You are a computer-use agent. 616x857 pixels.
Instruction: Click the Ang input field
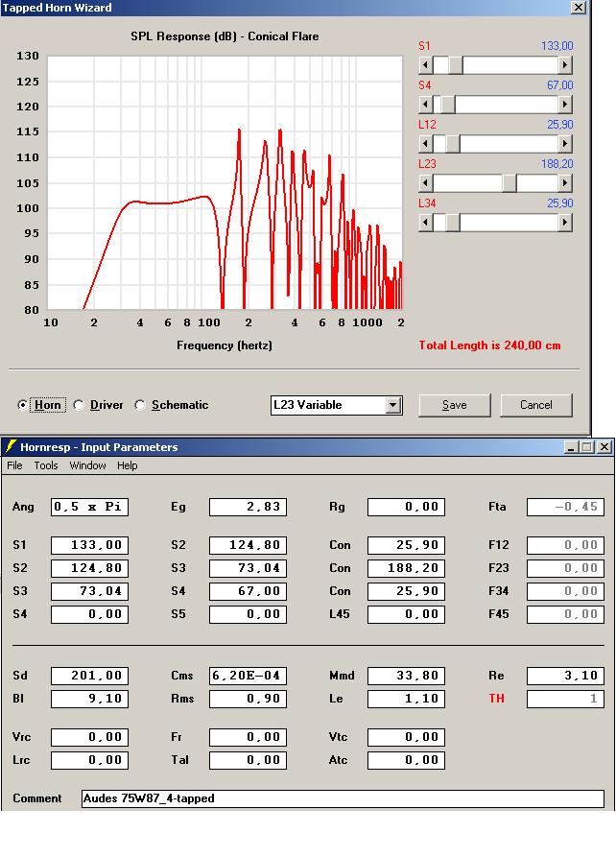(89, 507)
